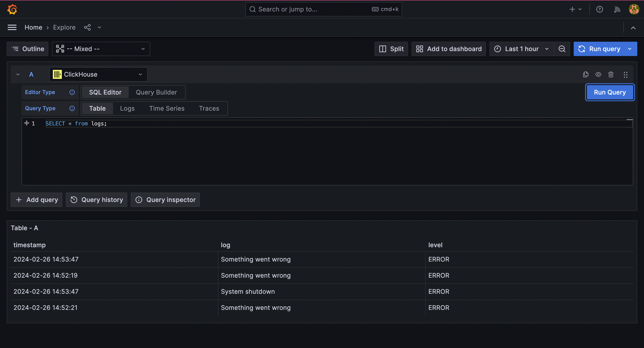
Task: Select Time Series query type
Action: tap(166, 108)
